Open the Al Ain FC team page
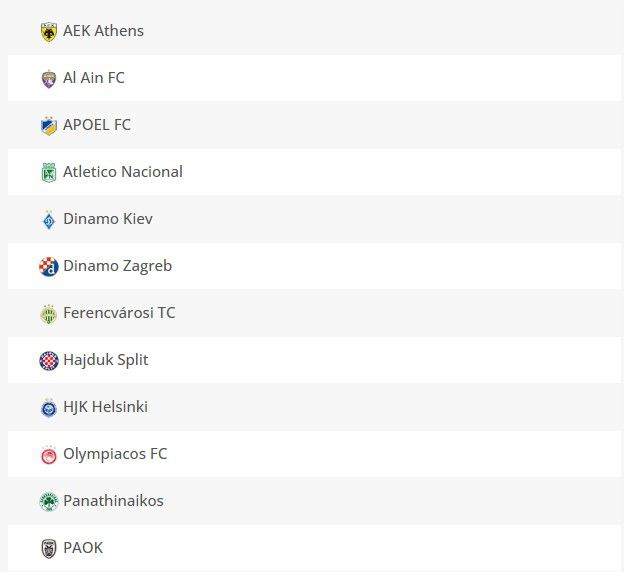Viewport: 624px width, 572px height. point(94,78)
